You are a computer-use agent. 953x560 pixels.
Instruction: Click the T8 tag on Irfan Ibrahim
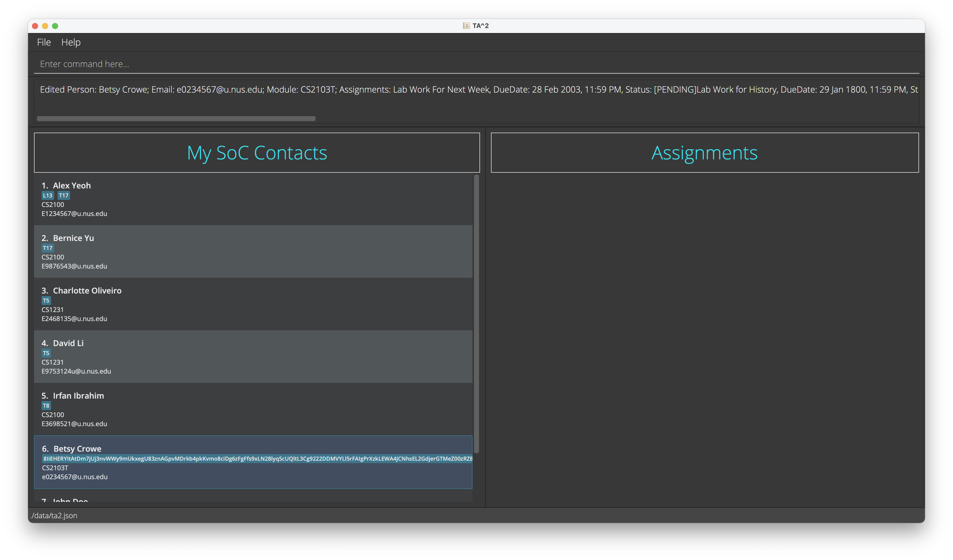(46, 406)
